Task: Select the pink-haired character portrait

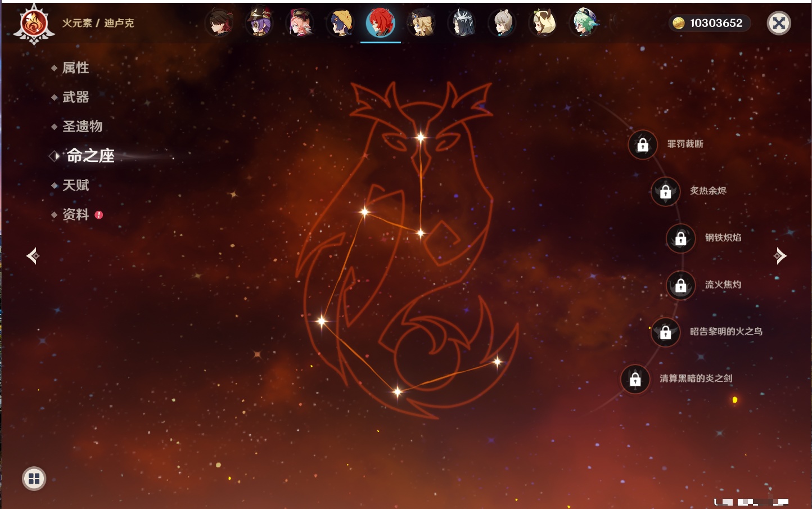Action: (300, 23)
